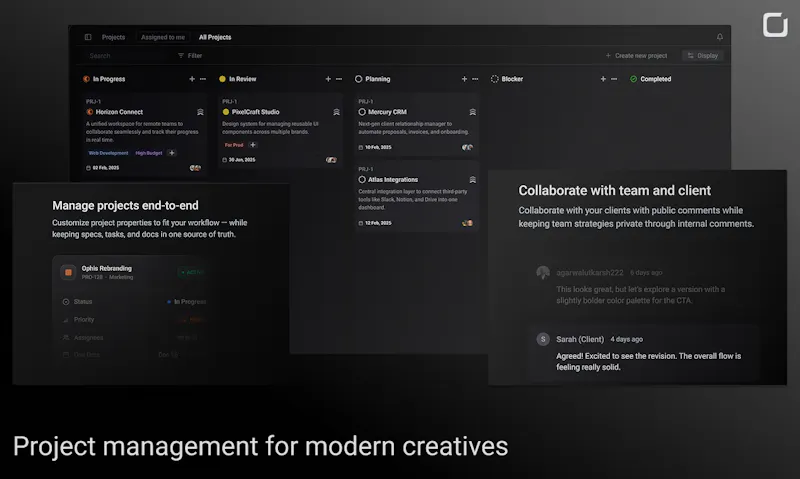The height and width of the screenshot is (479, 800).
Task: Click the Planning column status circle
Action: 359,79
